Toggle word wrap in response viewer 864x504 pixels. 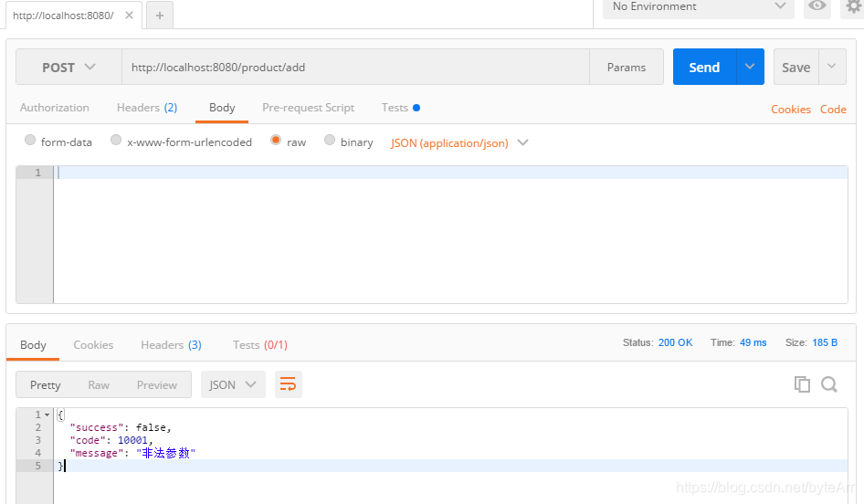289,384
